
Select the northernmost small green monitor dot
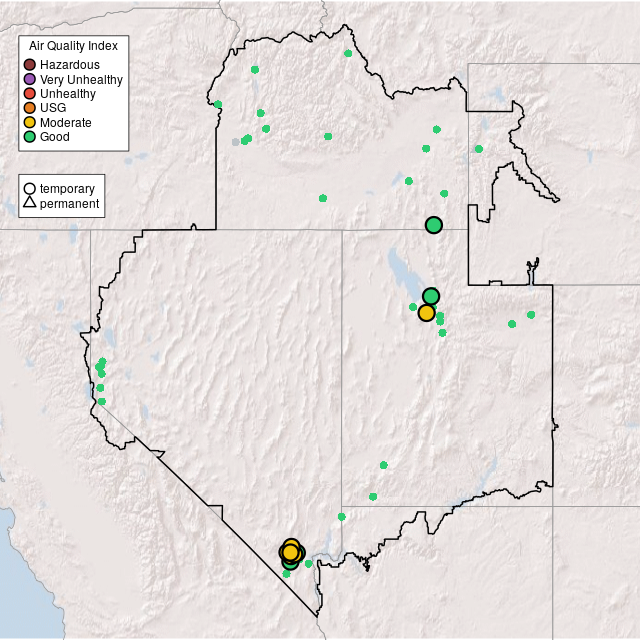pyautogui.click(x=347, y=53)
